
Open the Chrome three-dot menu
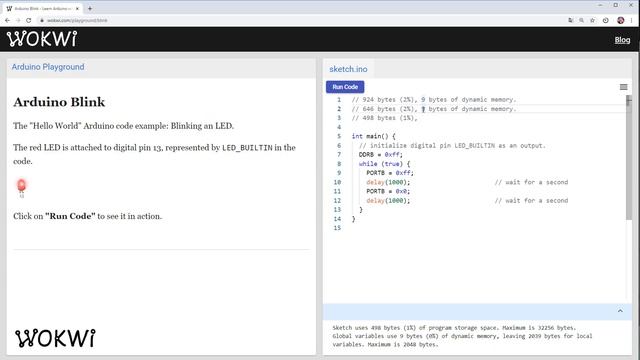tap(631, 20)
